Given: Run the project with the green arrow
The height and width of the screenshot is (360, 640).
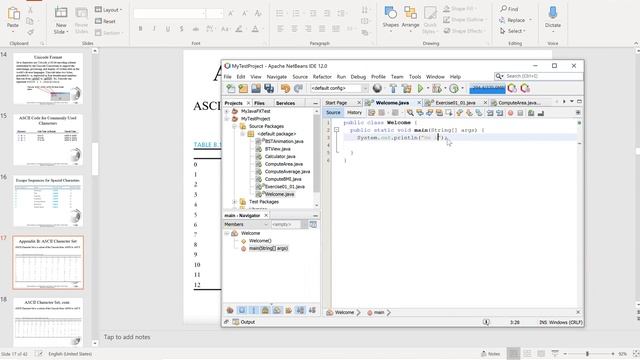Looking at the screenshot, I should (420, 88).
